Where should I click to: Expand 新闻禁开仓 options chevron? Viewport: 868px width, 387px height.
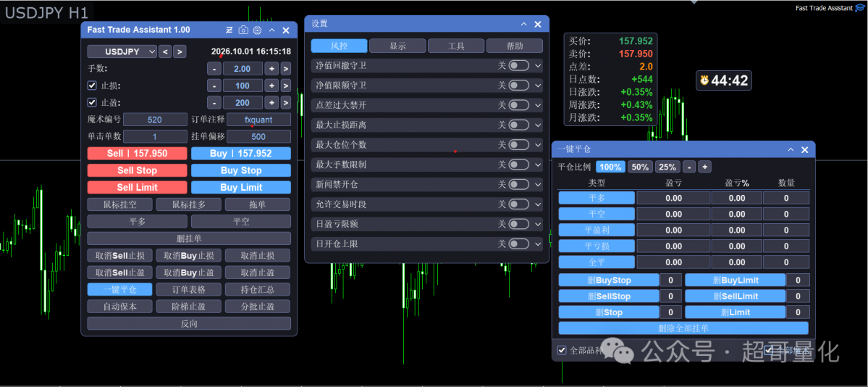(x=537, y=184)
